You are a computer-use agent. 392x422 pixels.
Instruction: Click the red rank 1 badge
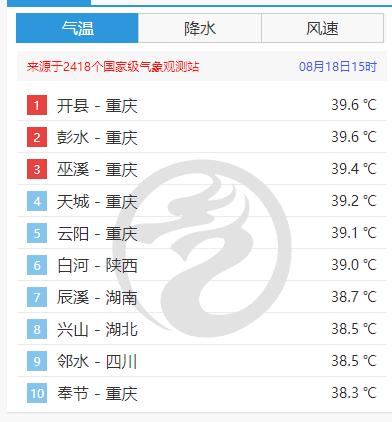pyautogui.click(x=37, y=105)
